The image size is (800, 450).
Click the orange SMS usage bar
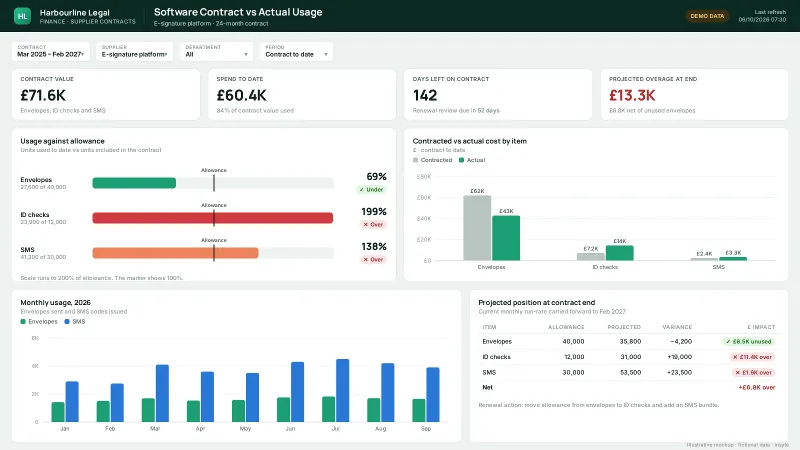(x=176, y=253)
